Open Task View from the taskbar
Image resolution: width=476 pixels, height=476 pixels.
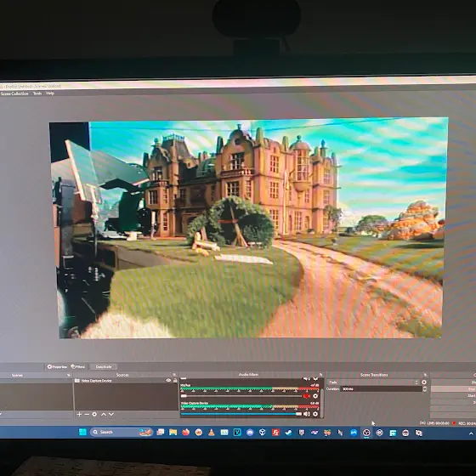tap(161, 432)
